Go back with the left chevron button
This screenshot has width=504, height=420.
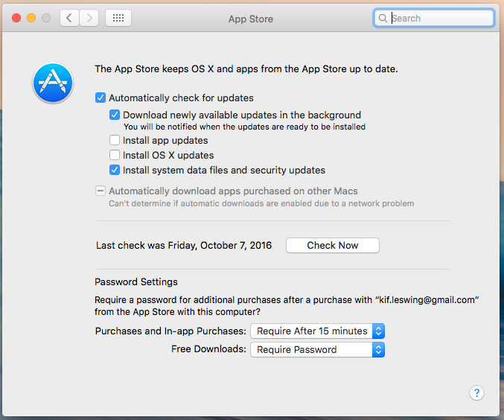click(x=69, y=18)
